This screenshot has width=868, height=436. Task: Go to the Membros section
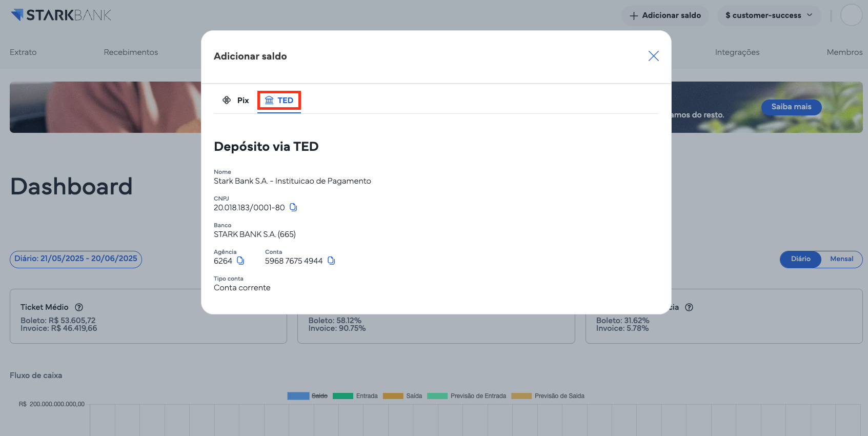tap(844, 52)
